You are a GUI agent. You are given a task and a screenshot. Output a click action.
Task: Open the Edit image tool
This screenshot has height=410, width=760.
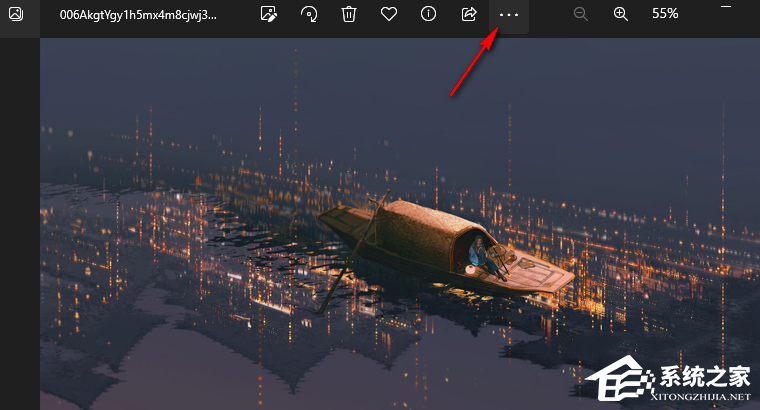click(x=268, y=14)
